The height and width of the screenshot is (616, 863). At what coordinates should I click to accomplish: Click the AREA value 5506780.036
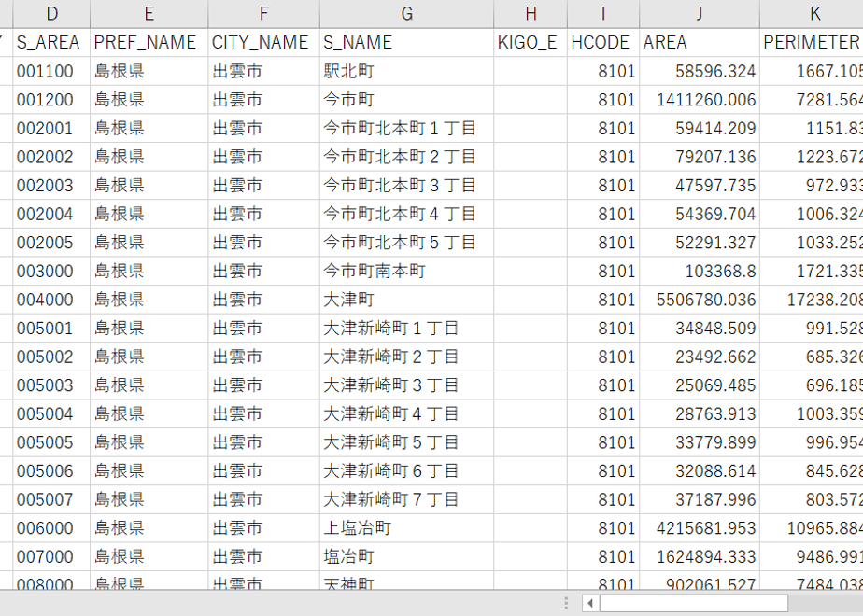[x=700, y=300]
